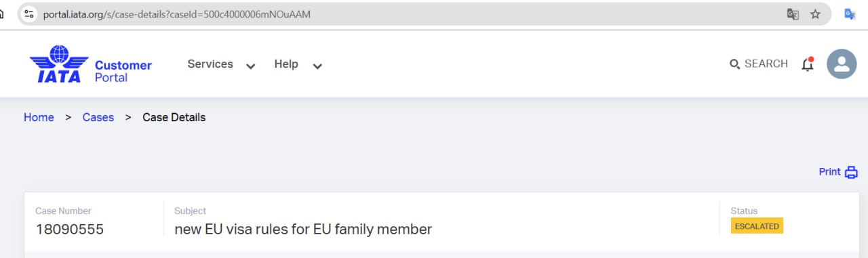The height and width of the screenshot is (258, 868).
Task: Click the printer icon next to Print
Action: coord(851,172)
